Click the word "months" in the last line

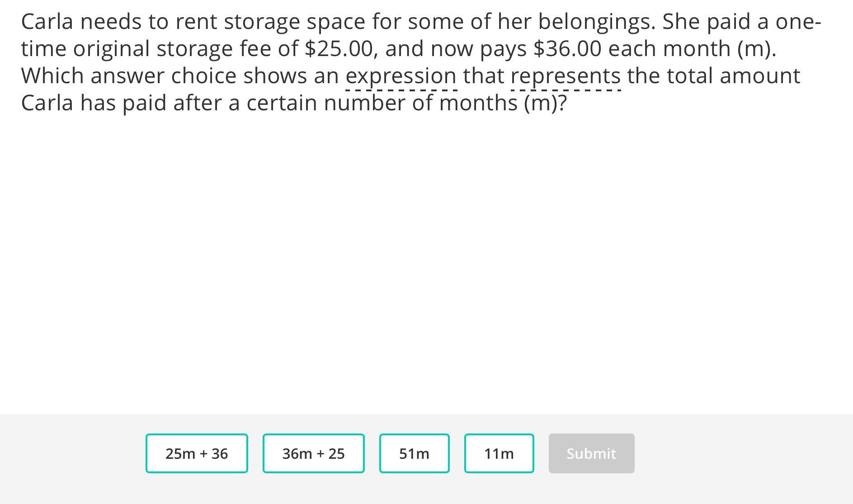(478, 103)
